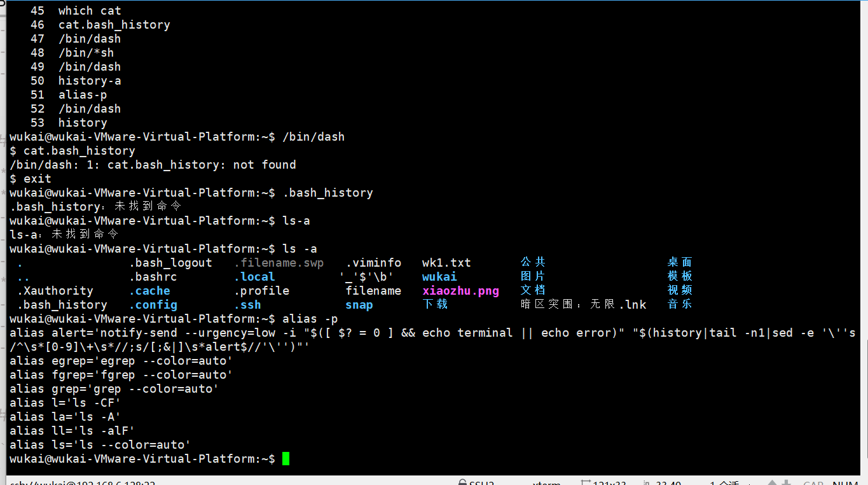Click the alias la='ls -A' line
Viewport: 868px width, 485px height.
coord(65,417)
